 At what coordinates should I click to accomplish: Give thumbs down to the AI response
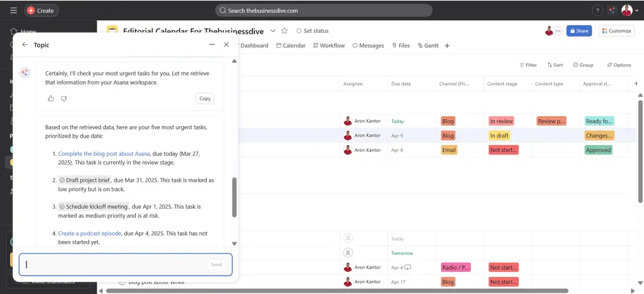[64, 98]
